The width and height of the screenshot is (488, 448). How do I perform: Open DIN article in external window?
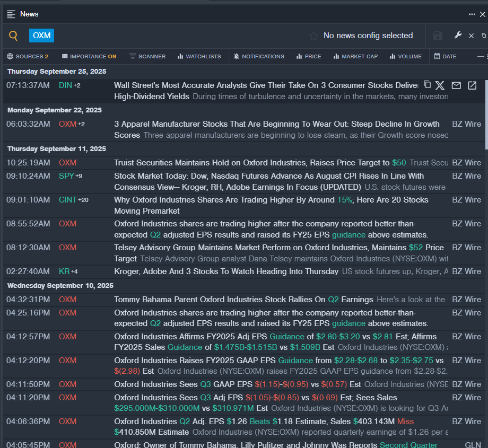tap(472, 85)
